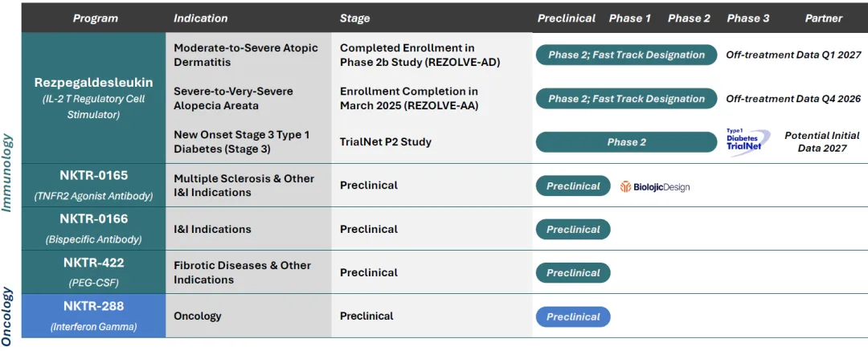Image resolution: width=868 pixels, height=351 pixels.
Task: Click the NKTR-288 blue Preclinical pill
Action: pyautogui.click(x=573, y=316)
